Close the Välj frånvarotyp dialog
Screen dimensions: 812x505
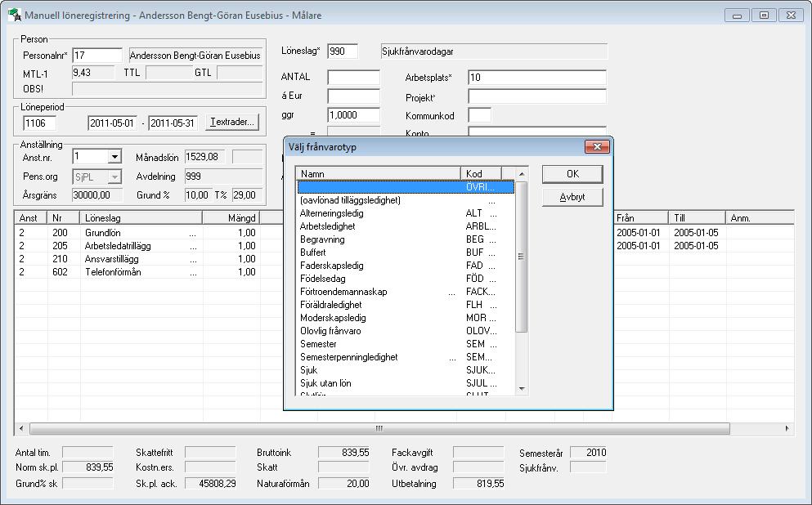tap(597, 147)
